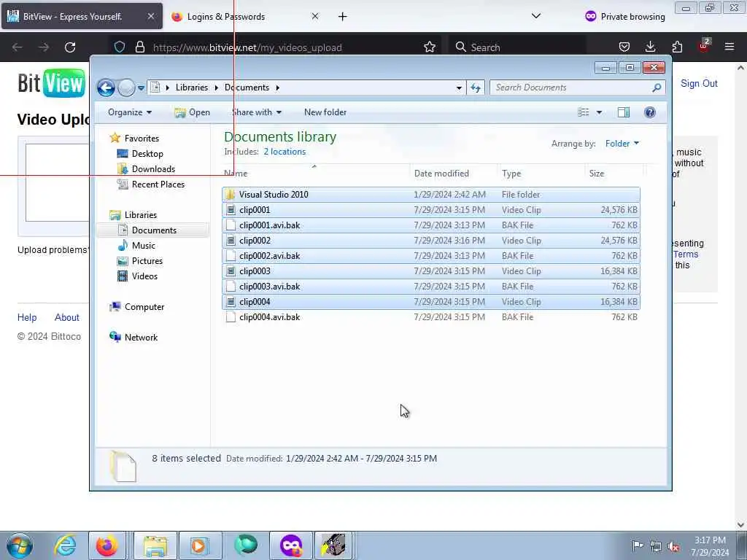
Task: Switch to the BitView browser tab
Action: pyautogui.click(x=82, y=17)
